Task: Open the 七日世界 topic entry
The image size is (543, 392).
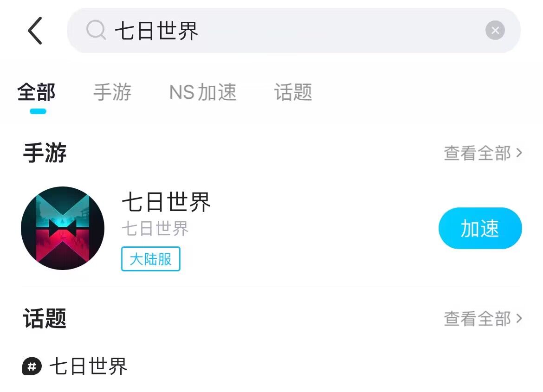Action: [x=88, y=366]
